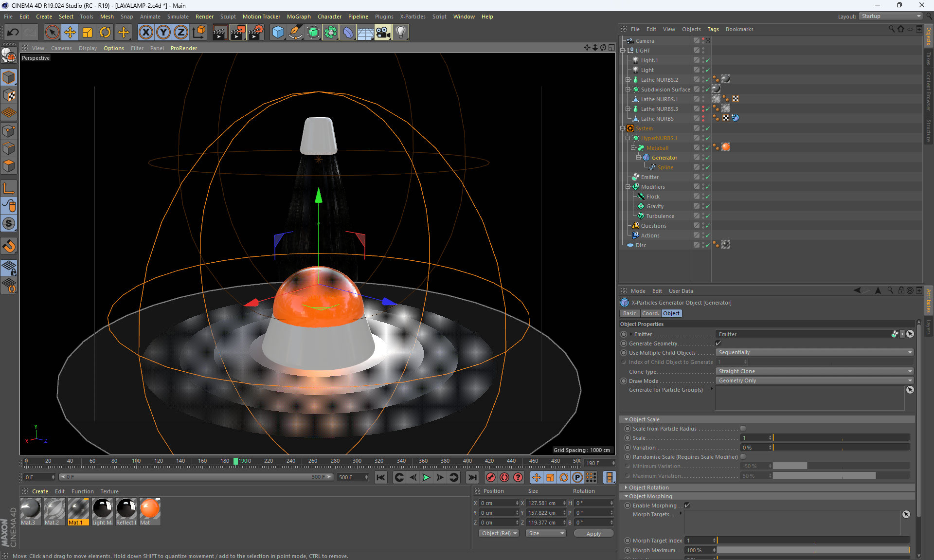Click the Scale tool icon
The image size is (934, 560).
click(88, 33)
